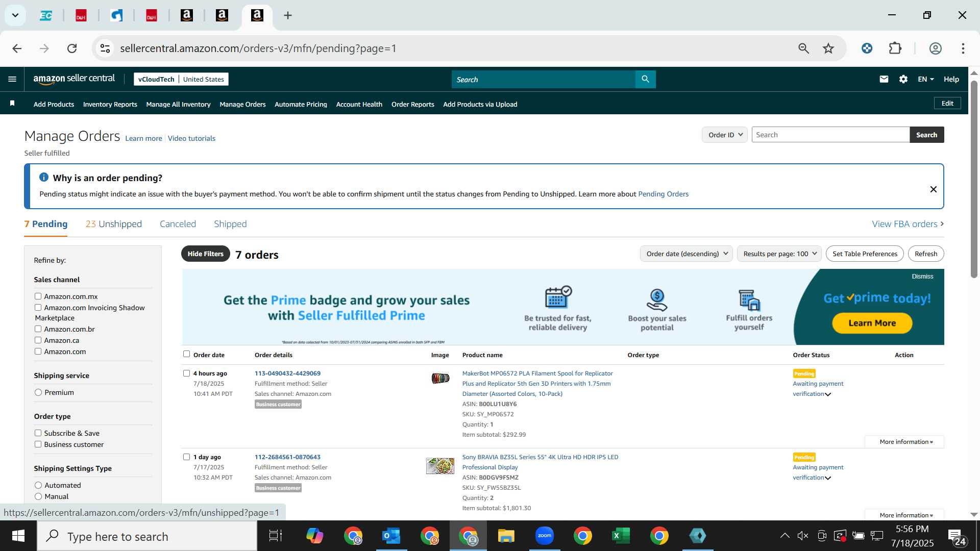Open Outlook from the taskbar

pos(391,536)
